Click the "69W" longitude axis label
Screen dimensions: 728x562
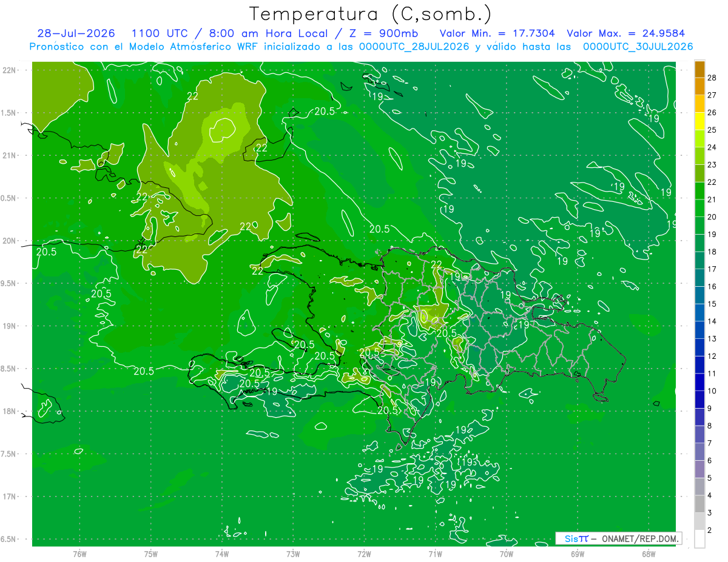[x=578, y=554]
